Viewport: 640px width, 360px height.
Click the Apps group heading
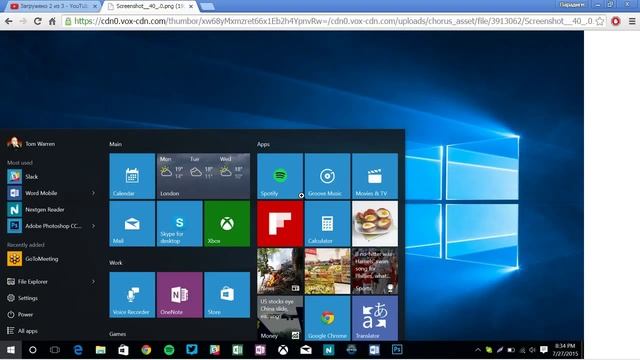pos(263,144)
